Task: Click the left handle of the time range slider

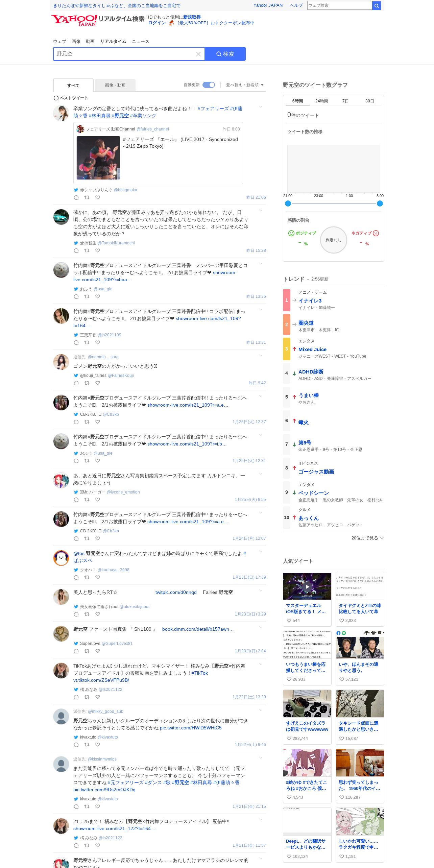Action: pos(288,203)
